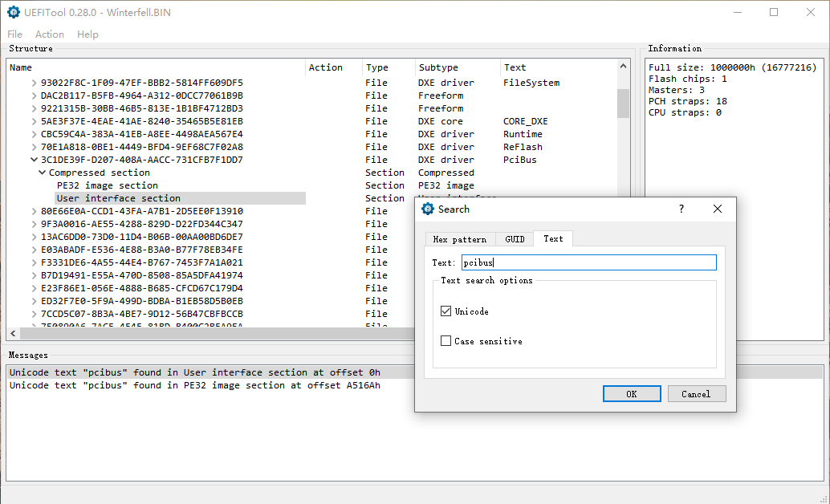Screen dimensions: 830x504
Task: Expand the 9F3A0016-AE55-4288 file node
Action: point(34,224)
